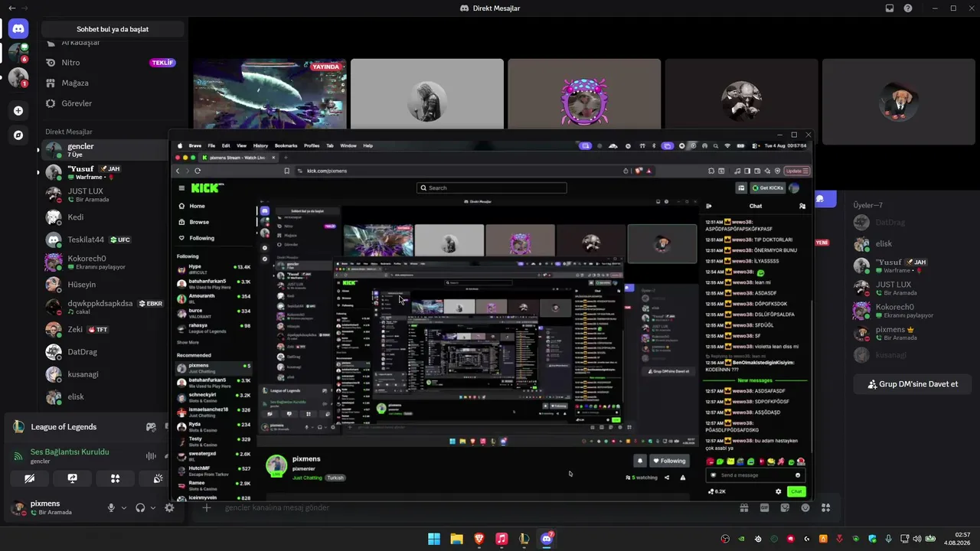The width and height of the screenshot is (980, 551).
Task: Click the taskbar clock showing 02:57
Action: point(957,539)
